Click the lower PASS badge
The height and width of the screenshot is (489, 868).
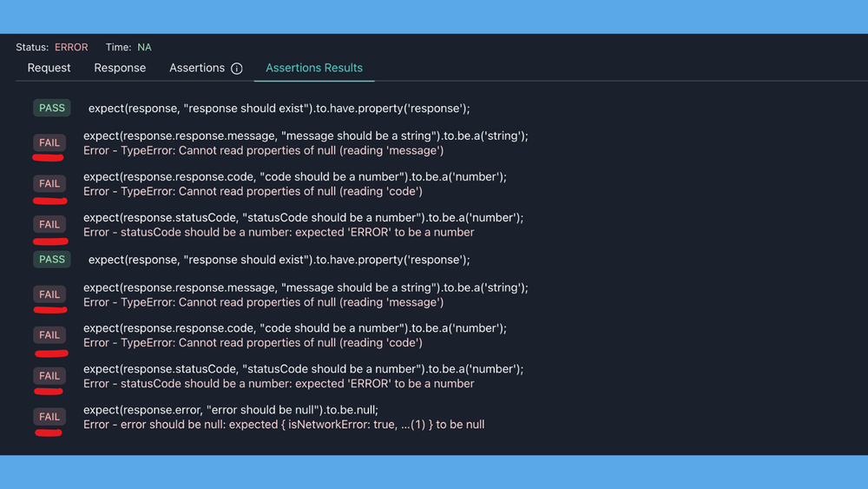click(52, 259)
